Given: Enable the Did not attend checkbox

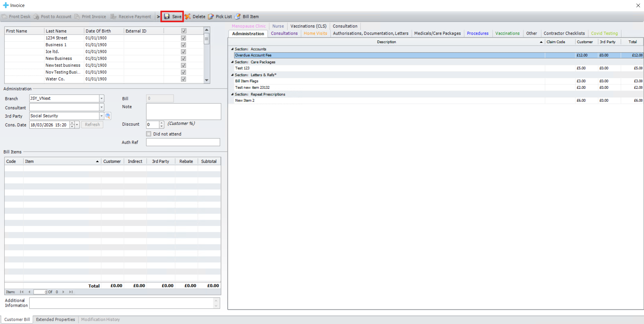Looking at the screenshot, I should coord(149,134).
